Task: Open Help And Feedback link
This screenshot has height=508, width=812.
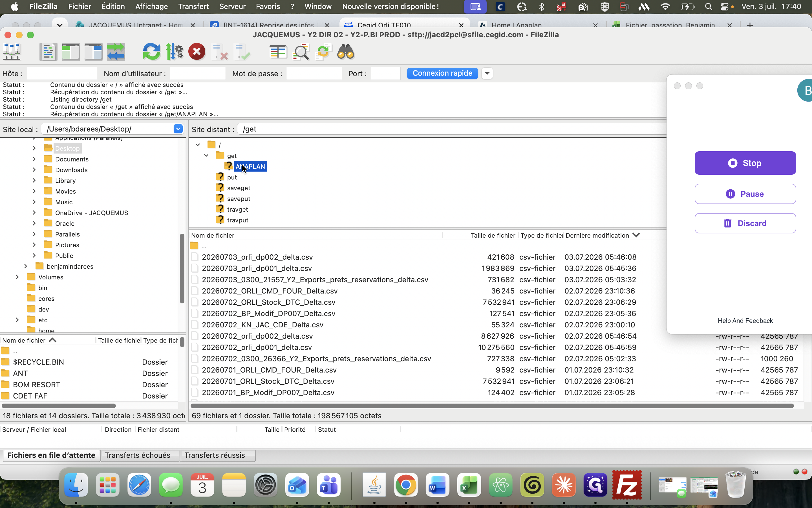Action: click(745, 321)
